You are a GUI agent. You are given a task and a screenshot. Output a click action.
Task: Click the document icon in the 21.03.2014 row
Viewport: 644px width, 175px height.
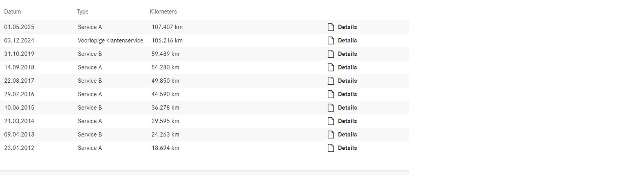click(331, 121)
